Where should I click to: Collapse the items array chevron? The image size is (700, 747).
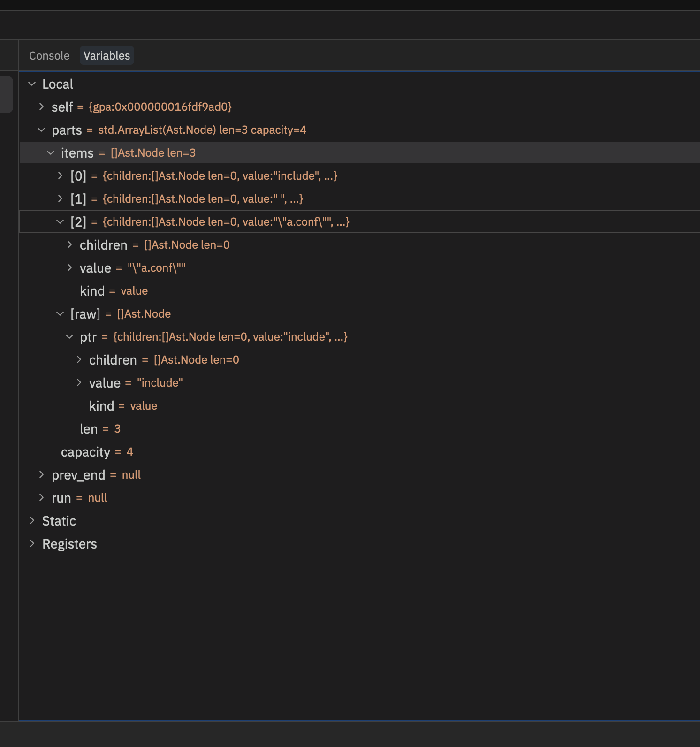pyautogui.click(x=51, y=153)
